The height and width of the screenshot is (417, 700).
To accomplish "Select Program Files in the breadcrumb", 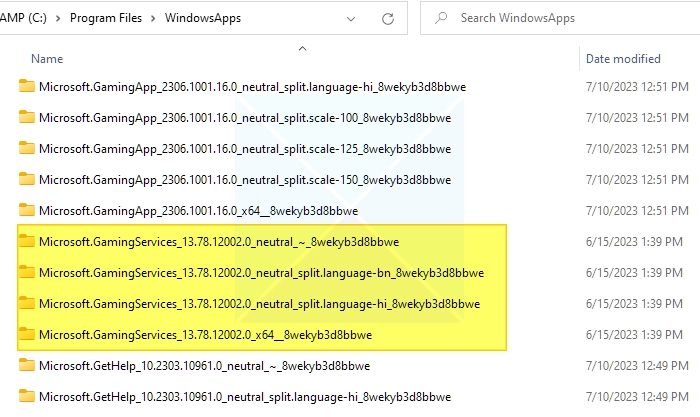I will tap(106, 18).
